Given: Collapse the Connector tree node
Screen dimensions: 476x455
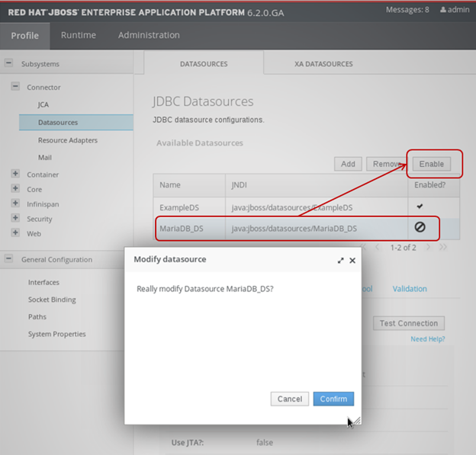Looking at the screenshot, I should point(15,87).
